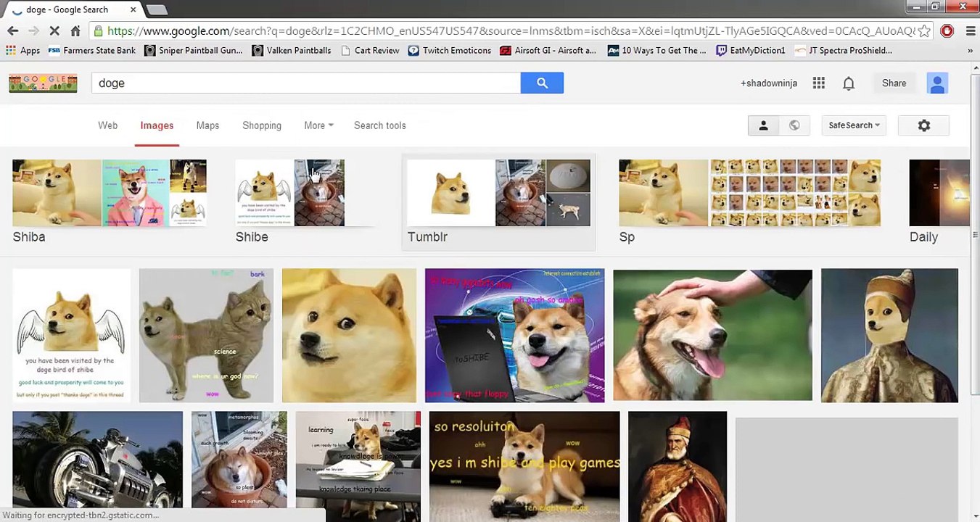
Task: Open the EatMyDiction1 bookmark
Action: [x=751, y=51]
